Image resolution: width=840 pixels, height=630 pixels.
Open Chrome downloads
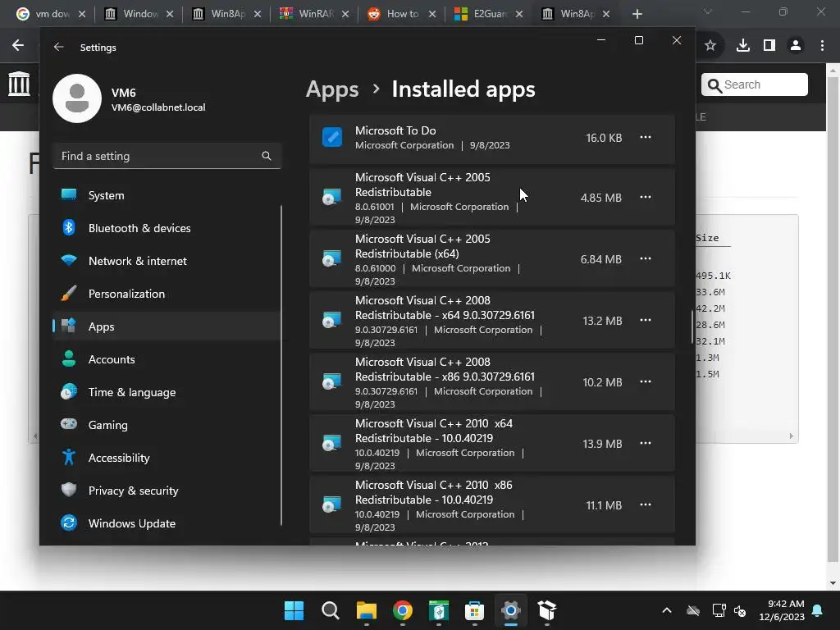(743, 46)
